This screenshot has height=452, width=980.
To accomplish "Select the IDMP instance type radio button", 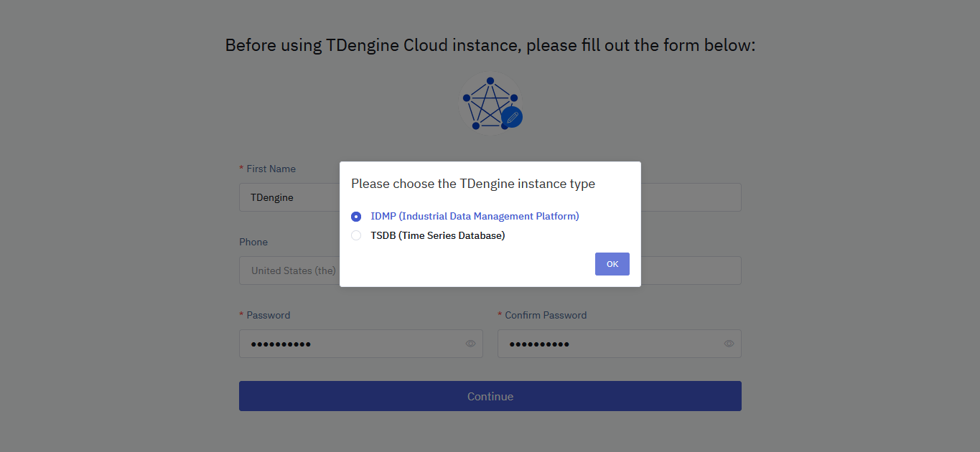I will pyautogui.click(x=356, y=216).
